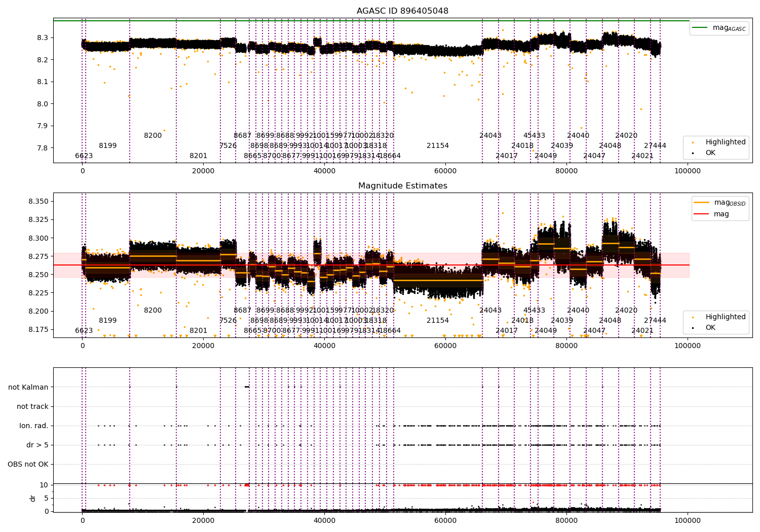Click obsid label 21154 in middle plot

[438, 320]
